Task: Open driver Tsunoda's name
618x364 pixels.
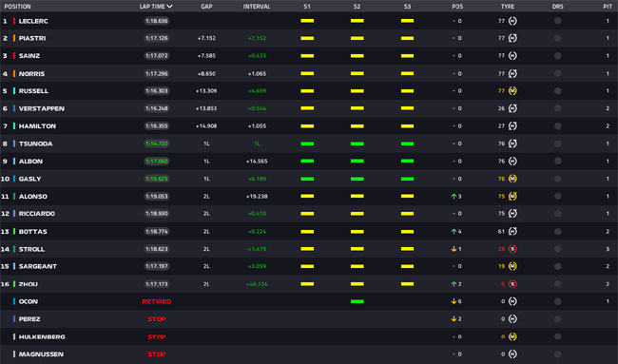Action: (x=35, y=144)
